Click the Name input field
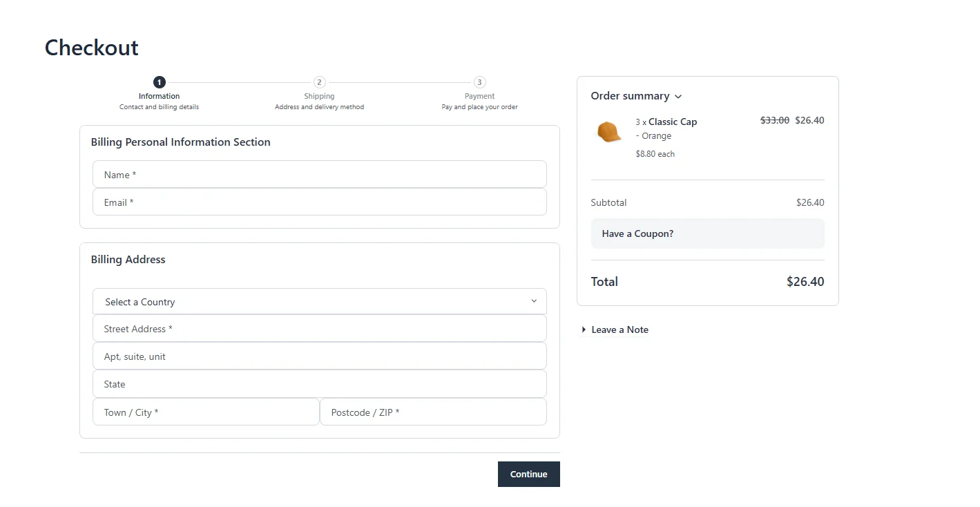Screen dimensions: 980x507 point(320,175)
